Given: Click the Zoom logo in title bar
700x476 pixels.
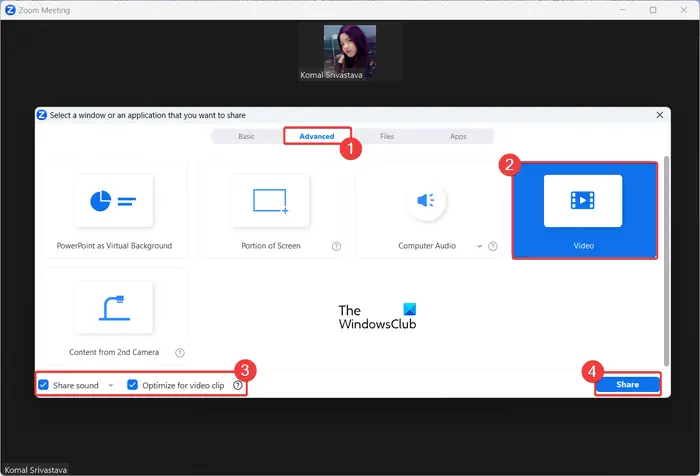Looking at the screenshot, I should coord(10,10).
